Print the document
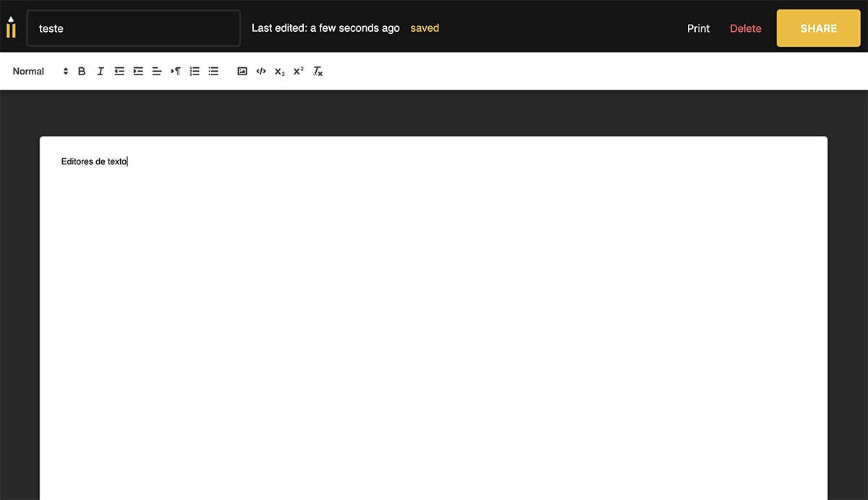Image resolution: width=868 pixels, height=500 pixels. tap(698, 28)
